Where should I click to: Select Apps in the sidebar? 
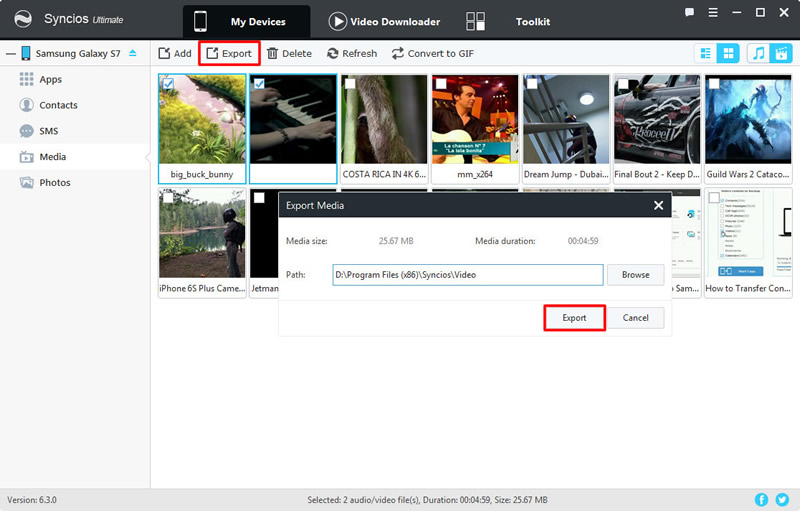[51, 80]
